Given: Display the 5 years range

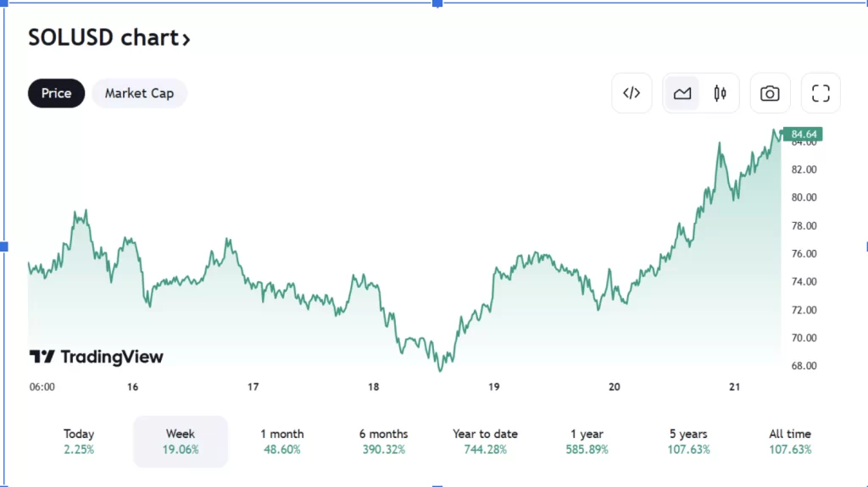Looking at the screenshot, I should [x=688, y=441].
